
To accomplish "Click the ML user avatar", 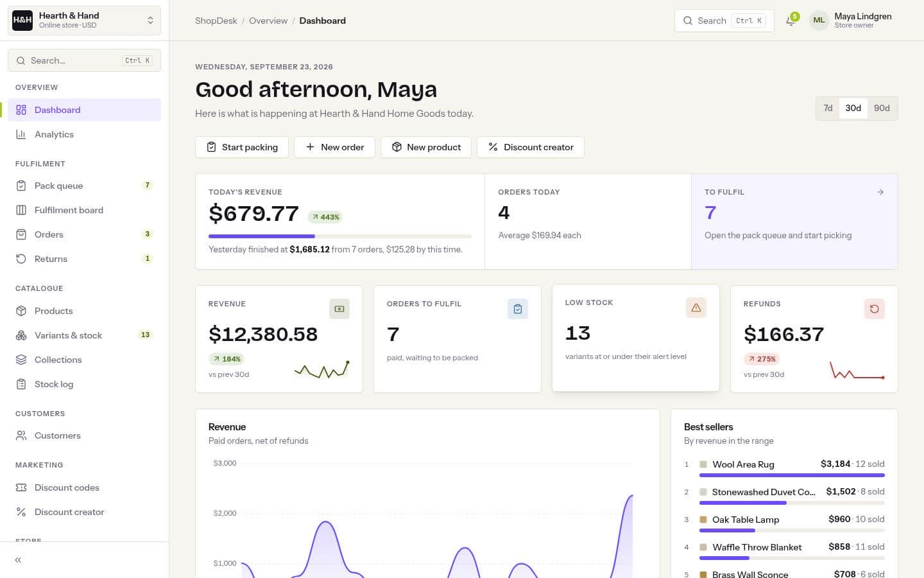I will [x=819, y=21].
